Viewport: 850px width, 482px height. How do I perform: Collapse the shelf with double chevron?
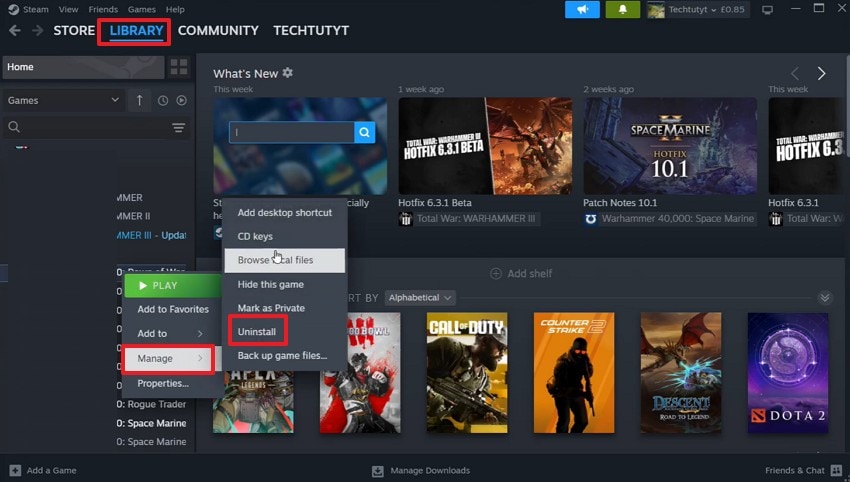point(825,298)
